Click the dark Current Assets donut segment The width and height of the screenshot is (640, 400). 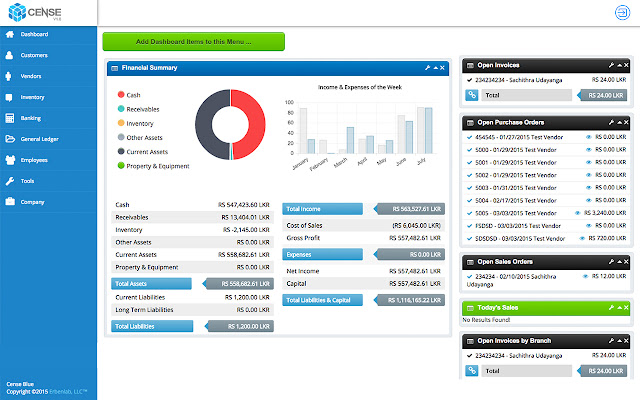pyautogui.click(x=204, y=124)
